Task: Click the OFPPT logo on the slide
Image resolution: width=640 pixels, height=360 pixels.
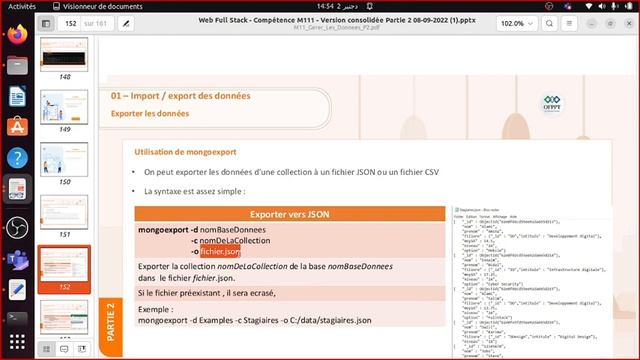Action: (552, 104)
